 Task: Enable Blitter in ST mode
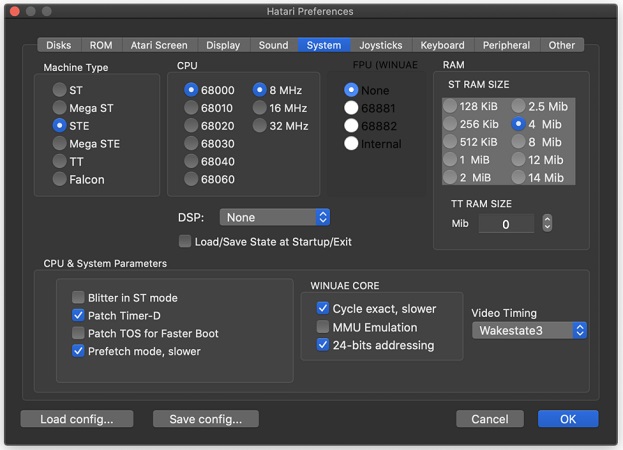pyautogui.click(x=79, y=298)
